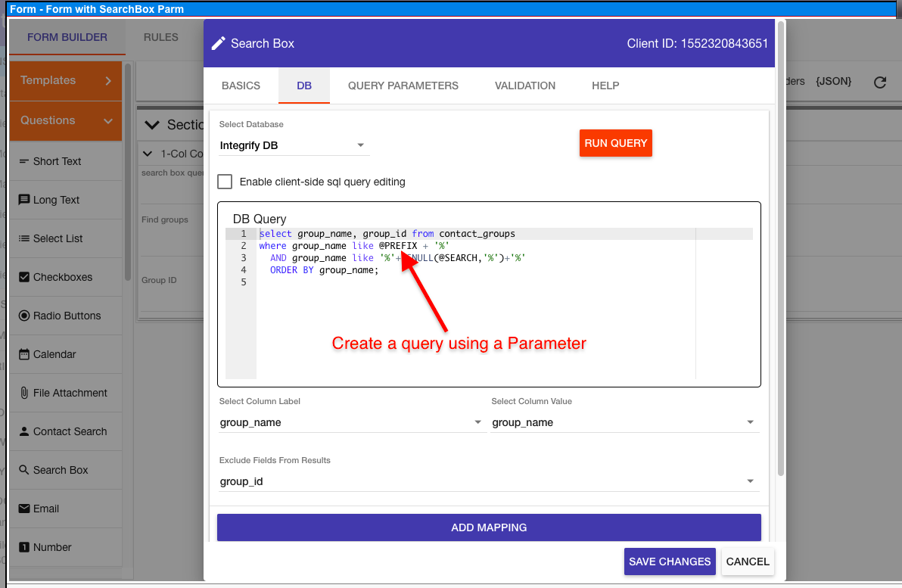This screenshot has width=902, height=588.
Task: Choose the Checkboxes question type
Action: coord(64,276)
